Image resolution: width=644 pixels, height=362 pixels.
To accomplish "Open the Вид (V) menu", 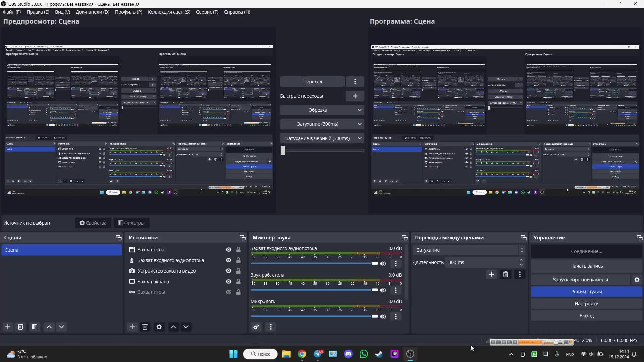I will [x=63, y=12].
